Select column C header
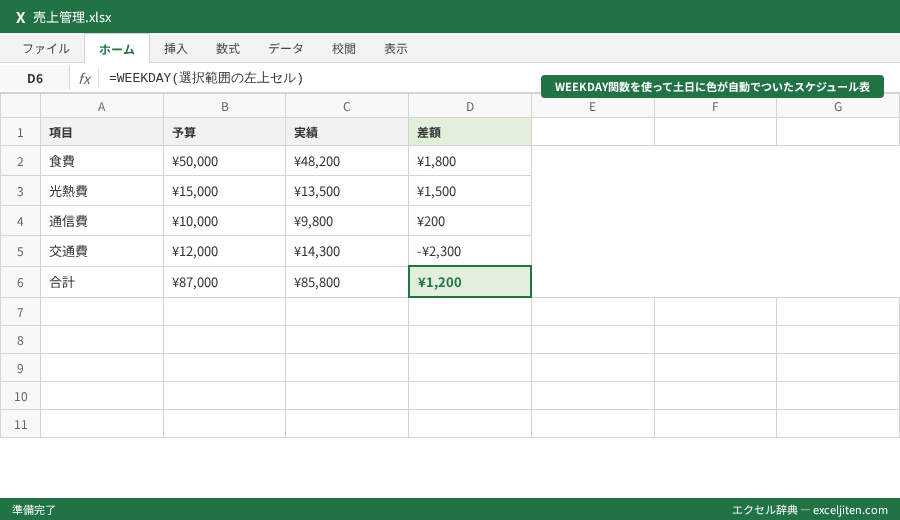 tap(347, 107)
